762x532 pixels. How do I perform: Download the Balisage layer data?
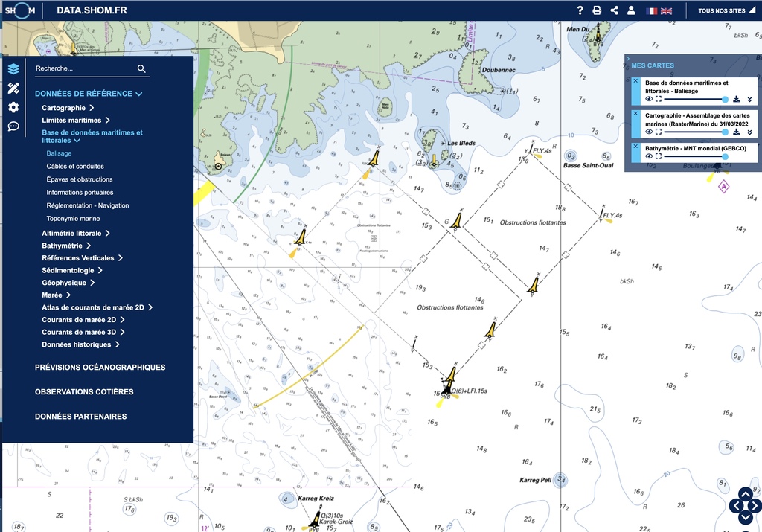tap(737, 99)
